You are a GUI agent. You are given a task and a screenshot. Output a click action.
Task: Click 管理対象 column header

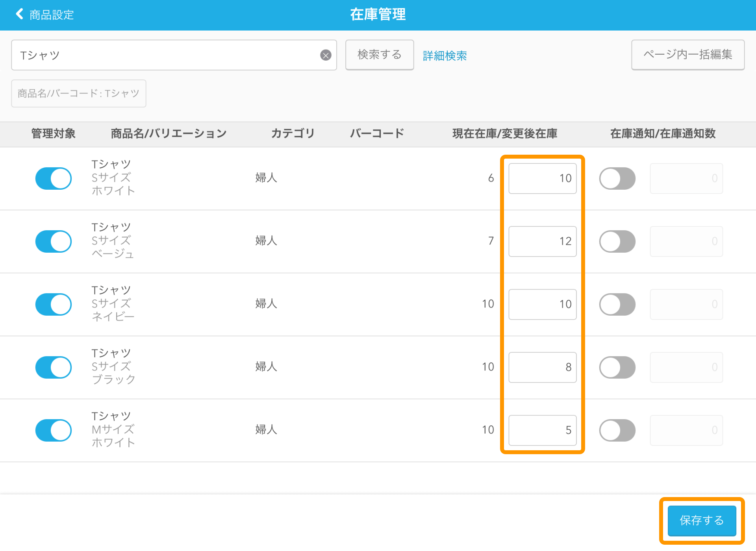click(x=54, y=133)
